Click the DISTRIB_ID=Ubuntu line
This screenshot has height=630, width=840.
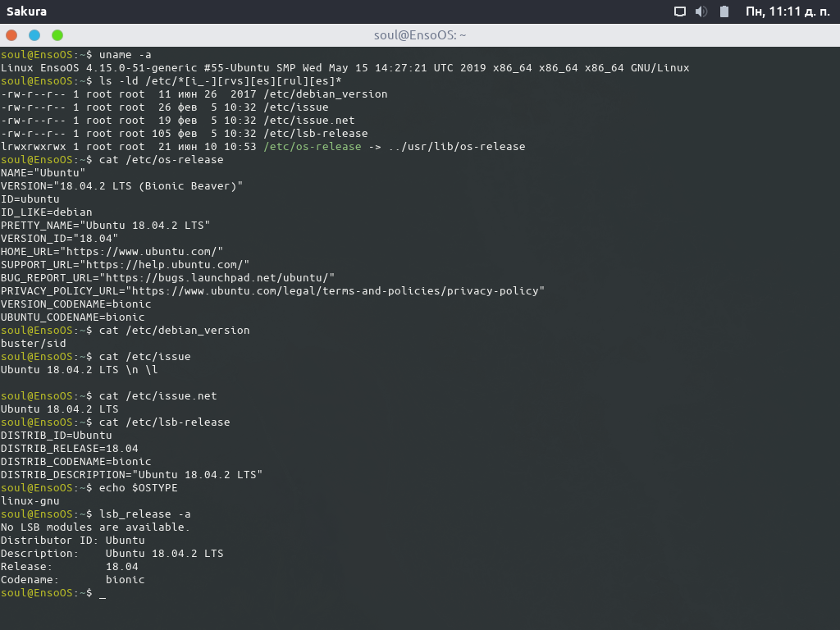(57, 436)
